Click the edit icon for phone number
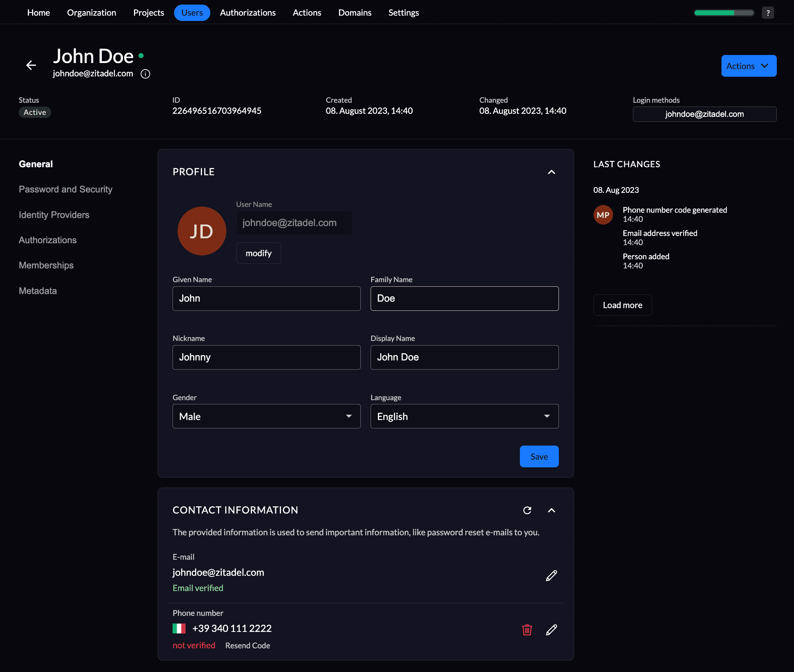Viewport: 794px width, 672px height. [x=551, y=629]
